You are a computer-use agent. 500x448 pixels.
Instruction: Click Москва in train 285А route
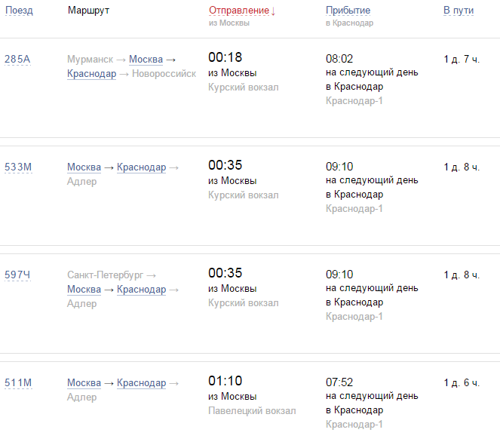146,59
